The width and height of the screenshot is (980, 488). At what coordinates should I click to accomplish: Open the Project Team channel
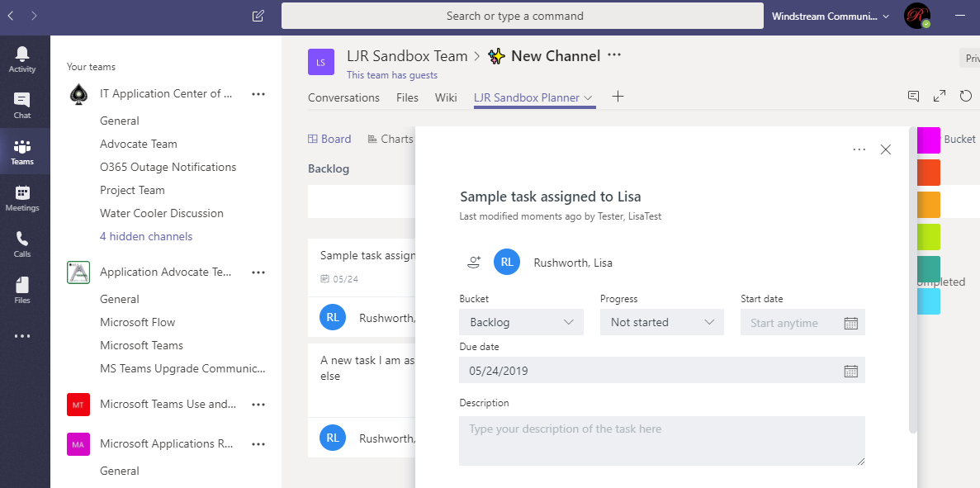tap(132, 191)
